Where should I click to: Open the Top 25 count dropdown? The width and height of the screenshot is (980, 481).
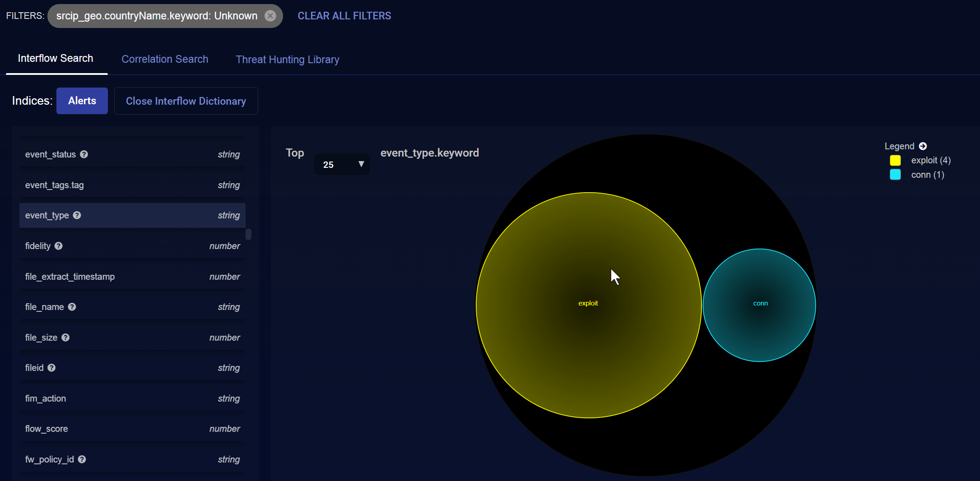[342, 165]
